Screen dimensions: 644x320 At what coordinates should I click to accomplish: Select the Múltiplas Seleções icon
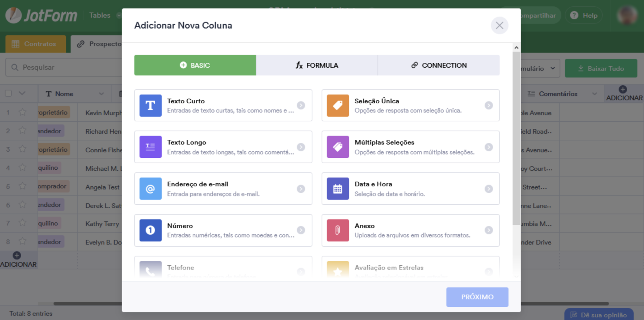click(337, 147)
